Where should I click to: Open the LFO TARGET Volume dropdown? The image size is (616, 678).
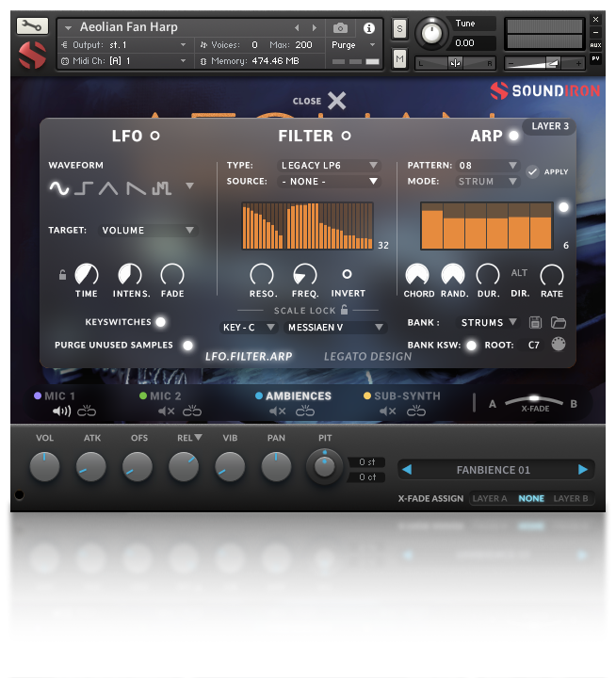(148, 230)
